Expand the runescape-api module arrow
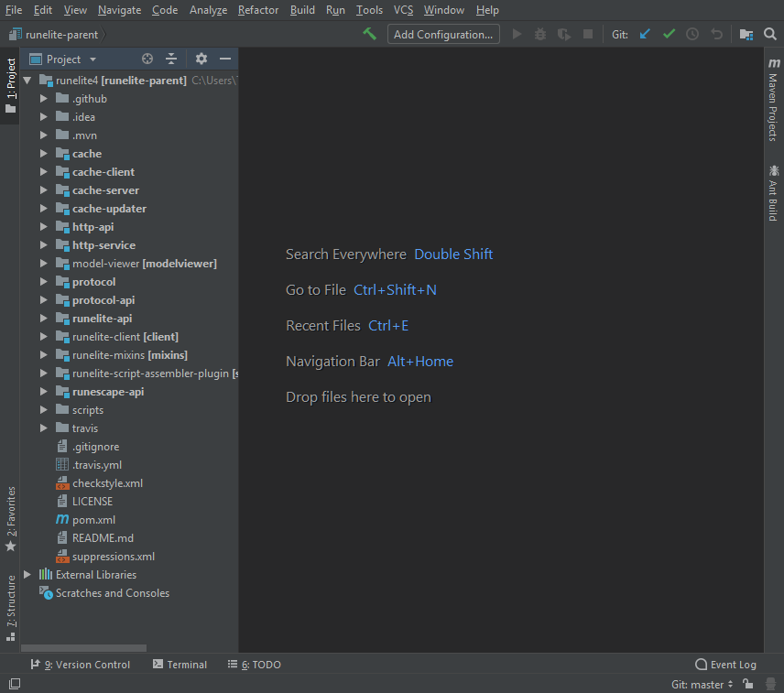The image size is (784, 693). [x=43, y=392]
